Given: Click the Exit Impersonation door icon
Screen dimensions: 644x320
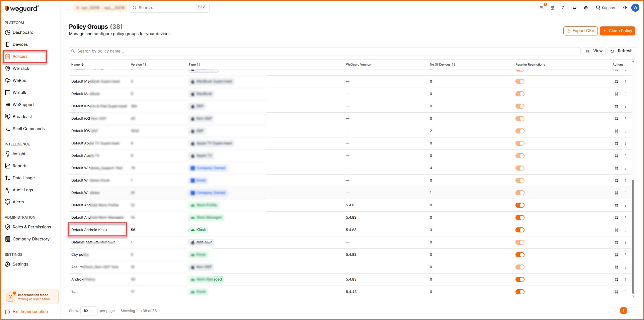Looking at the screenshot, I should (x=8, y=312).
